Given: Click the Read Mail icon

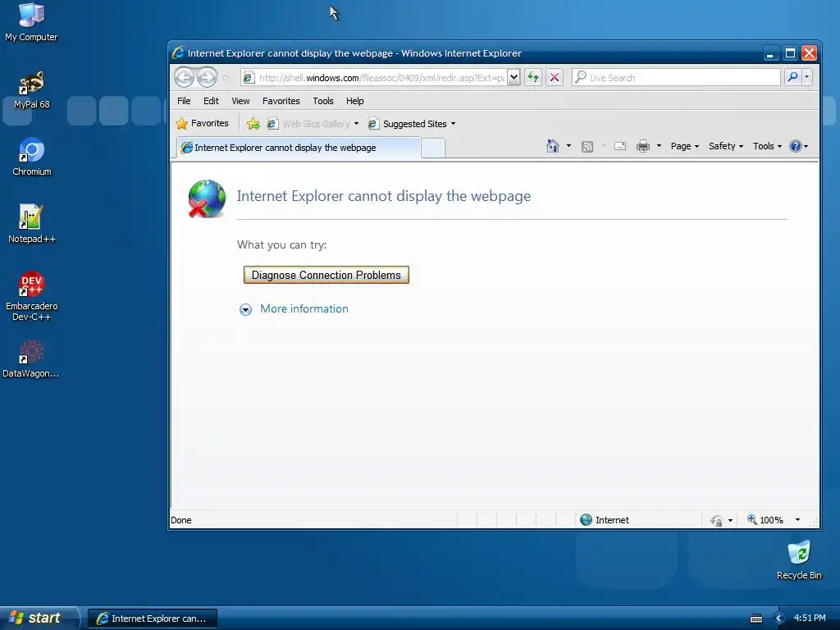Looking at the screenshot, I should (620, 146).
